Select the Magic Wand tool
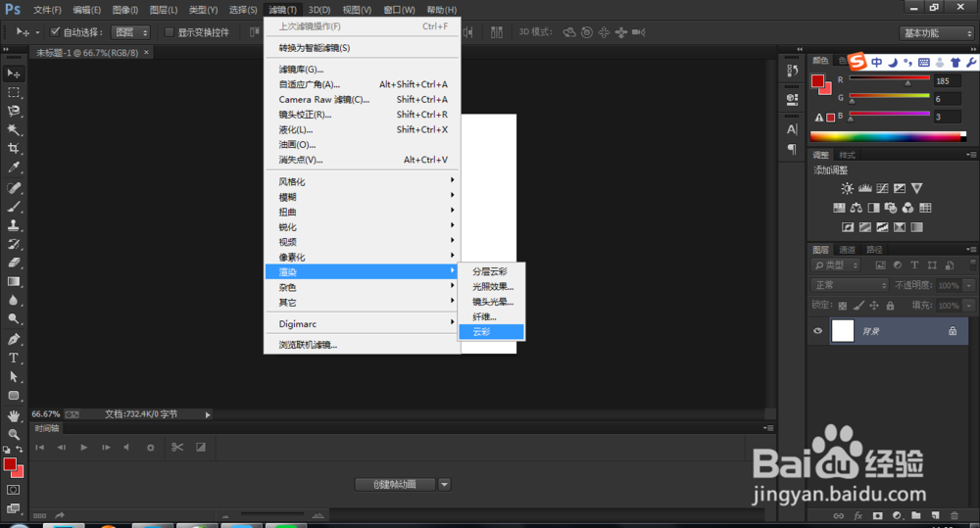 click(x=13, y=130)
